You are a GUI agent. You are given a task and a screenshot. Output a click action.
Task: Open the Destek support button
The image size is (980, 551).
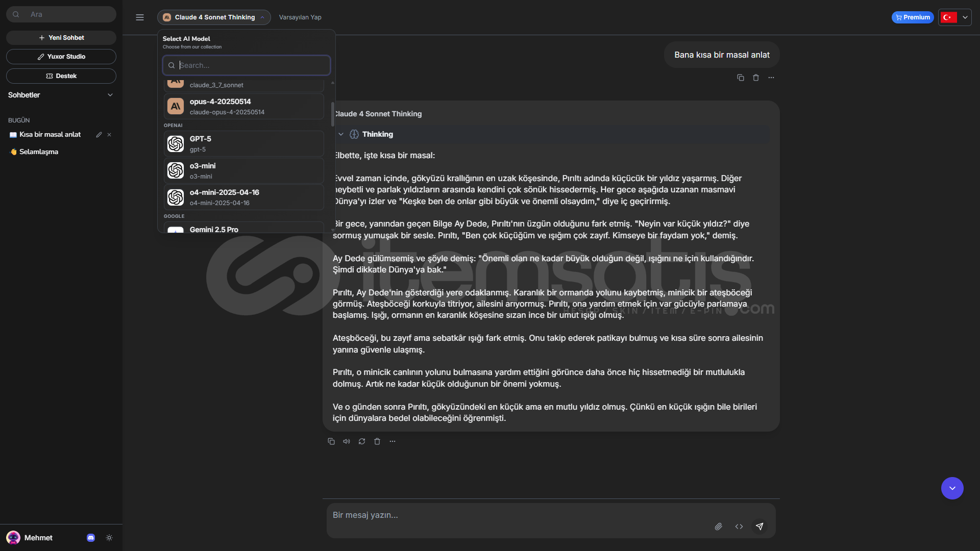click(61, 76)
